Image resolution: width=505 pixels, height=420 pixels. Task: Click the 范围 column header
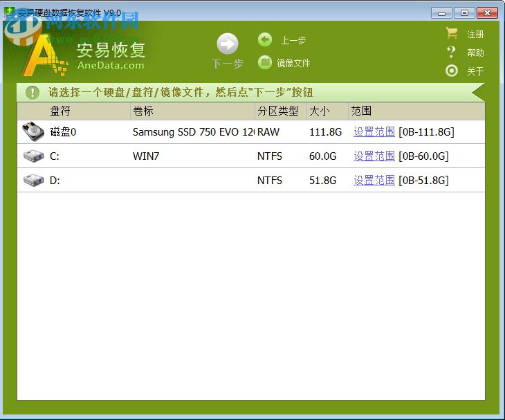(416, 111)
